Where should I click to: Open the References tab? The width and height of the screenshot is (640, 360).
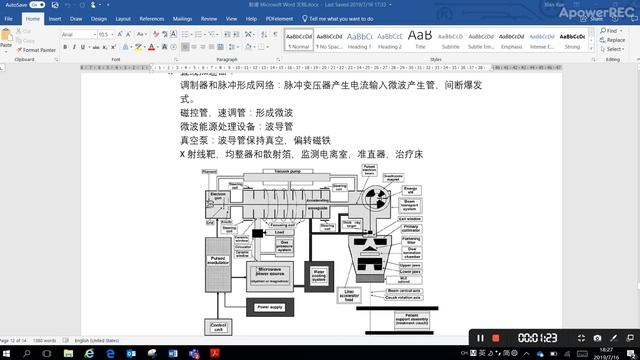[x=151, y=19]
